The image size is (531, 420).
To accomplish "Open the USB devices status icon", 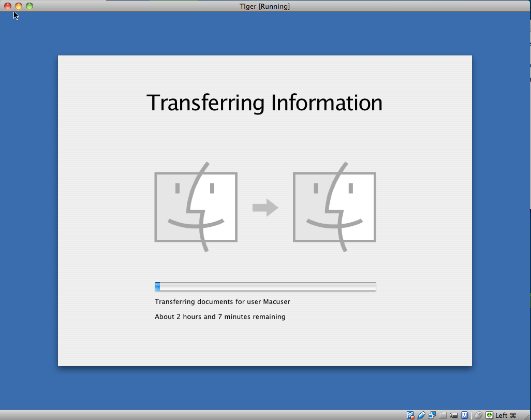I will coord(421,415).
